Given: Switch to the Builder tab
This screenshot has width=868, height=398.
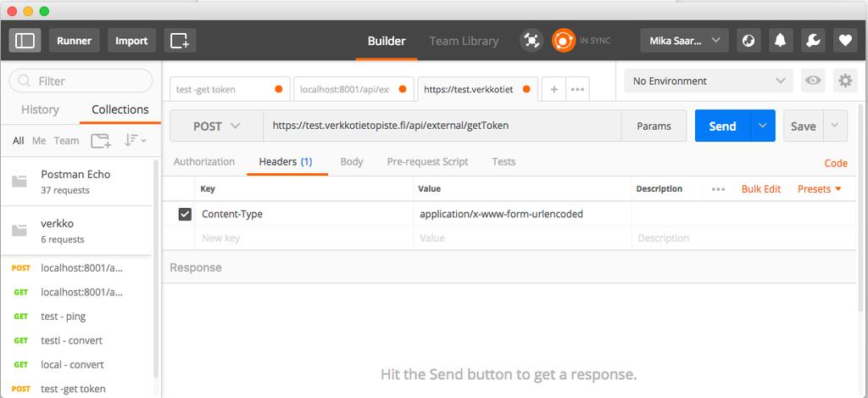Looking at the screenshot, I should (x=387, y=41).
